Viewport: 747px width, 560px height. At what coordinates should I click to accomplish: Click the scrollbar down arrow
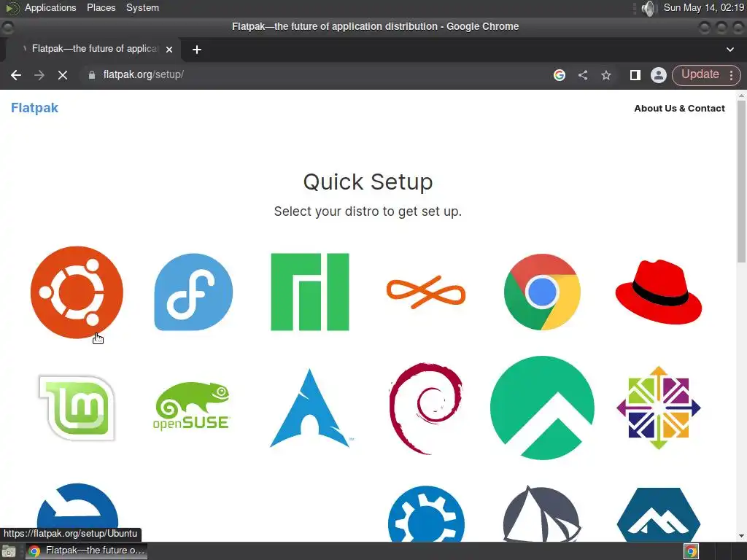coord(742,536)
